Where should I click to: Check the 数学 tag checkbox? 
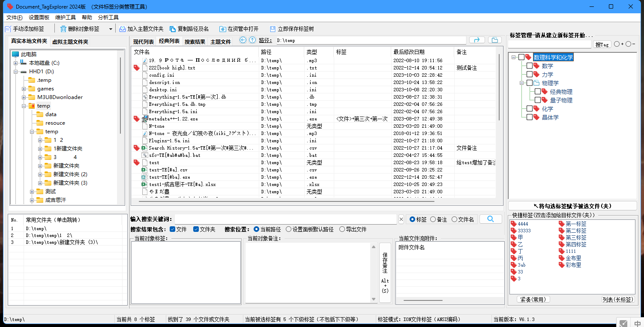point(530,66)
